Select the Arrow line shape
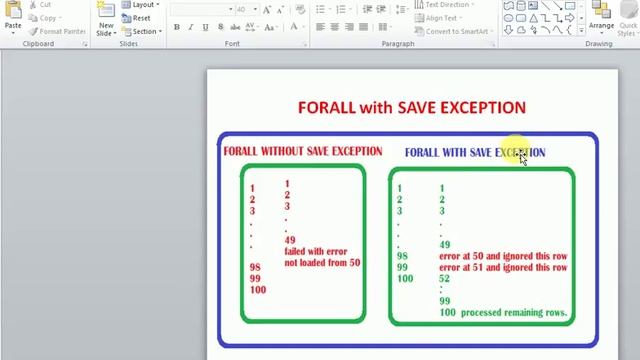This screenshot has height=360, width=640. [558, 6]
